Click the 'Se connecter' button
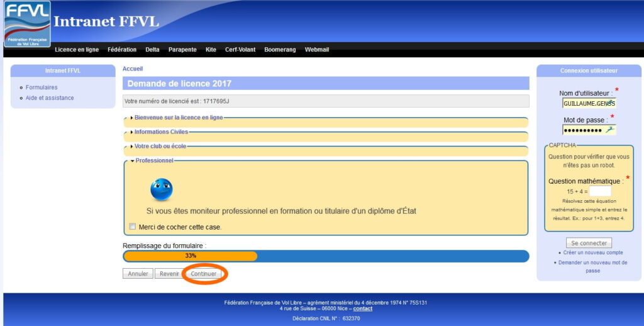 589,243
